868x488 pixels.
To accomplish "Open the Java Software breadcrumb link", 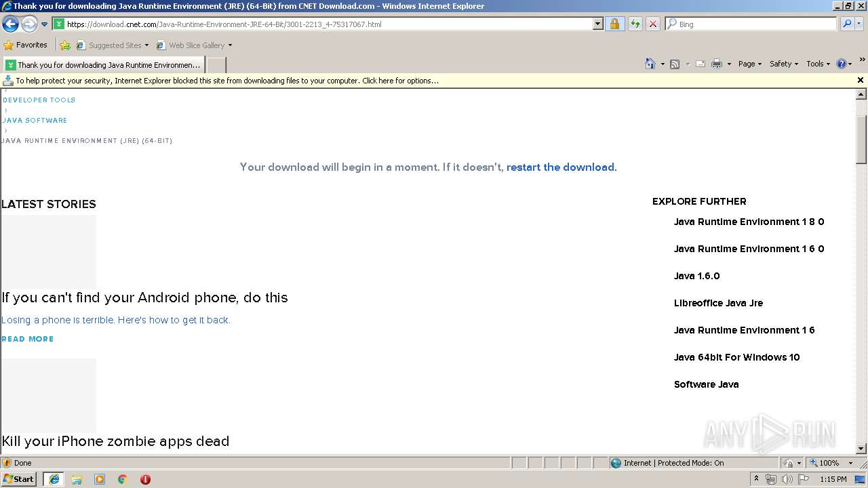I will [35, 120].
